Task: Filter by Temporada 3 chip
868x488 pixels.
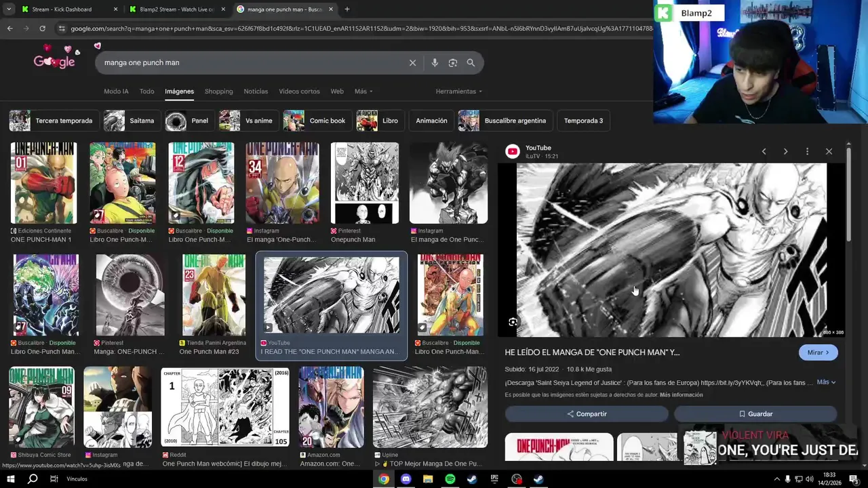Action: click(583, 121)
